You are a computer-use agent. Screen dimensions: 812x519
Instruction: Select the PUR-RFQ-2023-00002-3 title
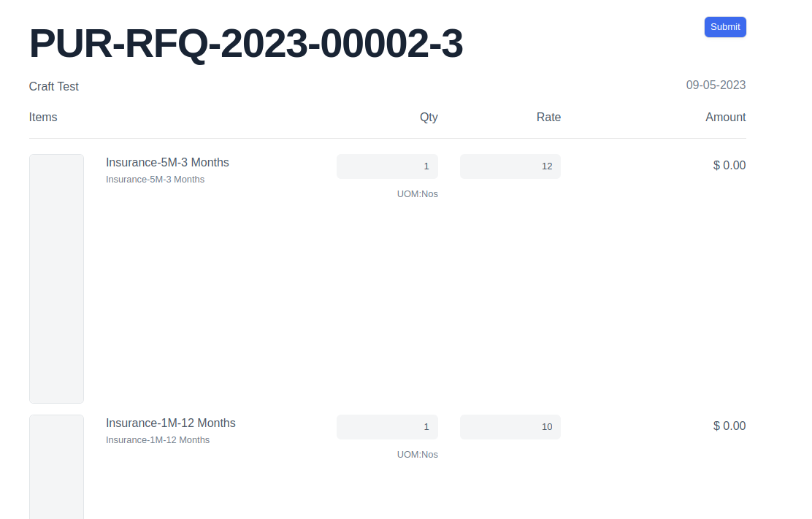click(245, 44)
